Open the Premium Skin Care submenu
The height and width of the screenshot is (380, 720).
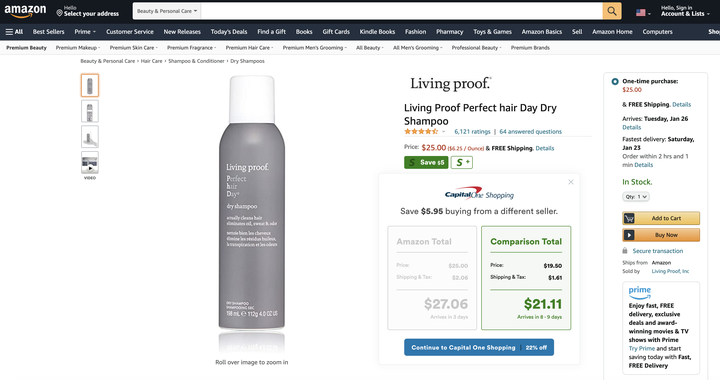click(134, 48)
